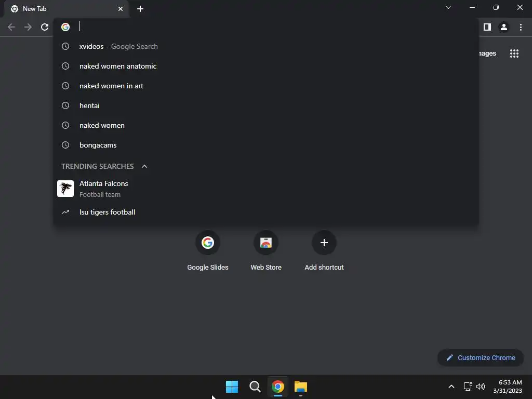Click TRENDING SEARCHES heading text
This screenshot has height=399, width=532.
click(97, 166)
